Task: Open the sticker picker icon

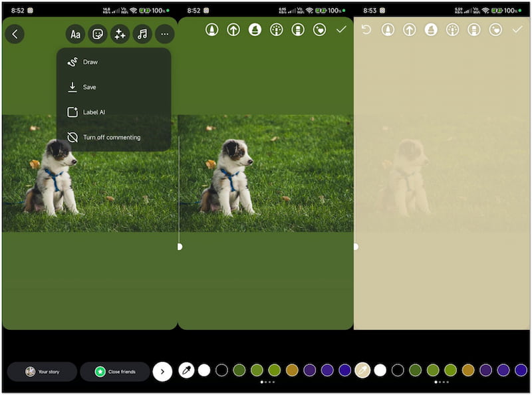Action: pos(98,35)
